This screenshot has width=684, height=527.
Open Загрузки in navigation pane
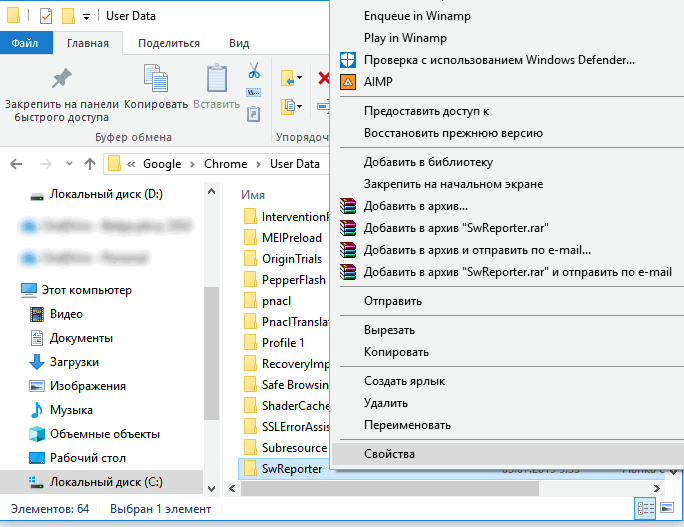[x=74, y=362]
